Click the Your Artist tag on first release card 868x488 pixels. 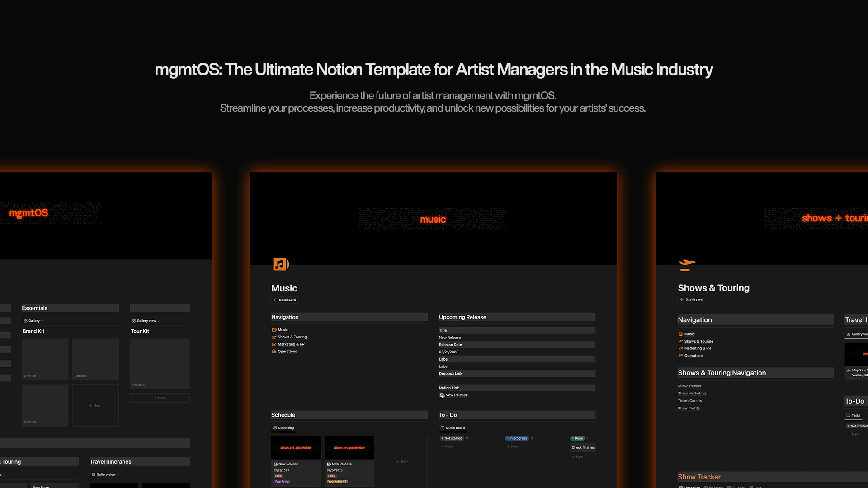click(282, 482)
